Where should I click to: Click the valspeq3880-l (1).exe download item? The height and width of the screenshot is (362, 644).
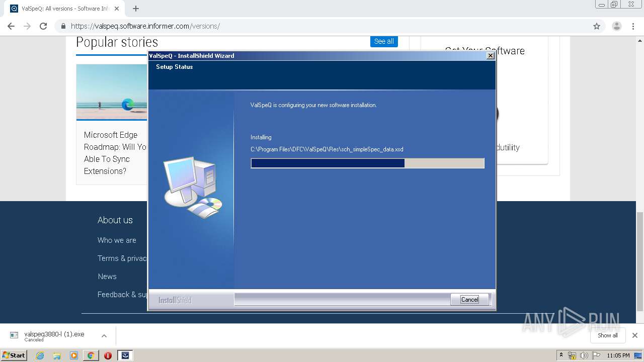point(54,336)
